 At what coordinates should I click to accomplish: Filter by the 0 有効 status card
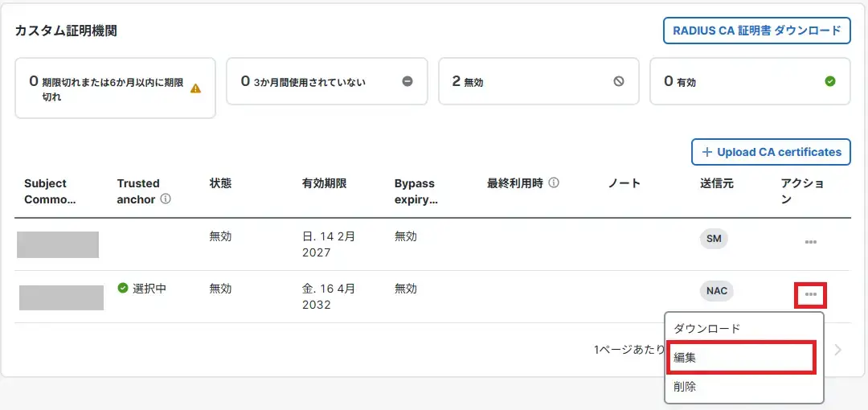coord(749,81)
